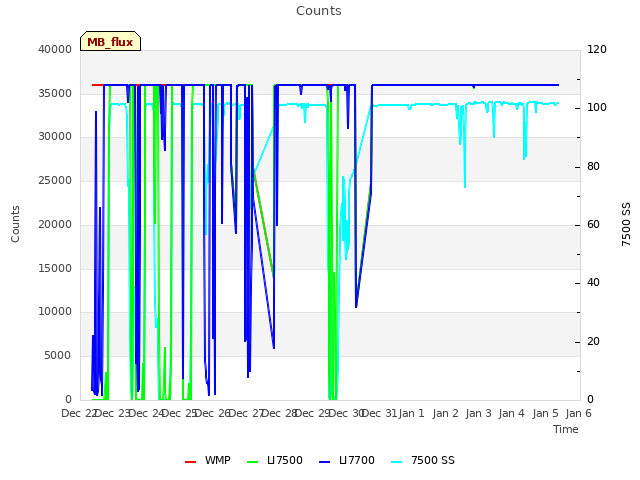
Task: Click the Jan 2 x-axis date label
Action: click(445, 413)
